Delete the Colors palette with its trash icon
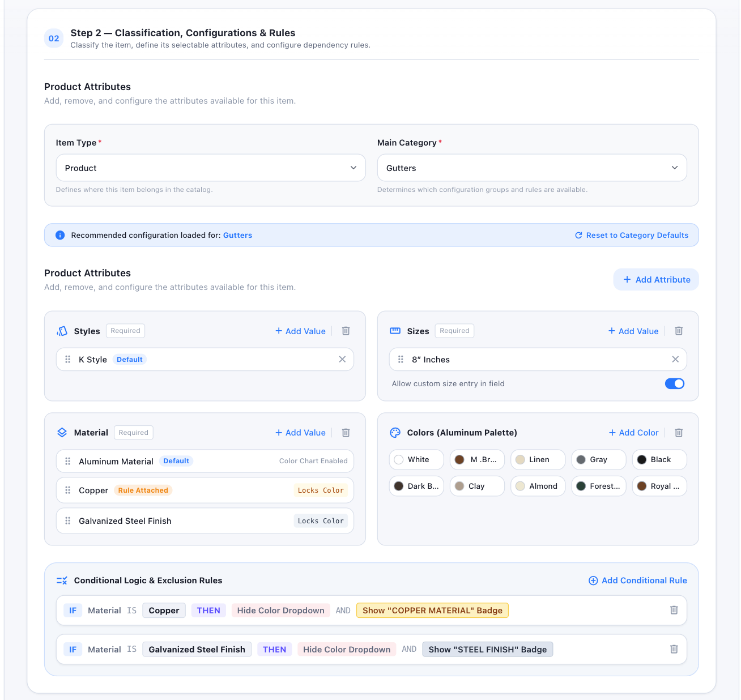Screen dimensions: 741x700 click(679, 433)
